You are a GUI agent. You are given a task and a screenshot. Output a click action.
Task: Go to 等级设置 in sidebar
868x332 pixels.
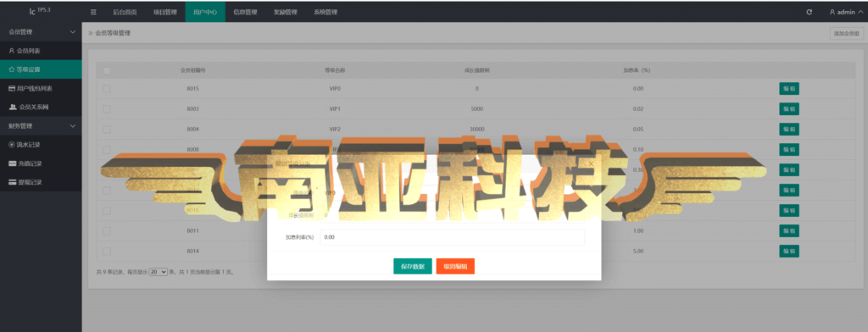pos(41,69)
